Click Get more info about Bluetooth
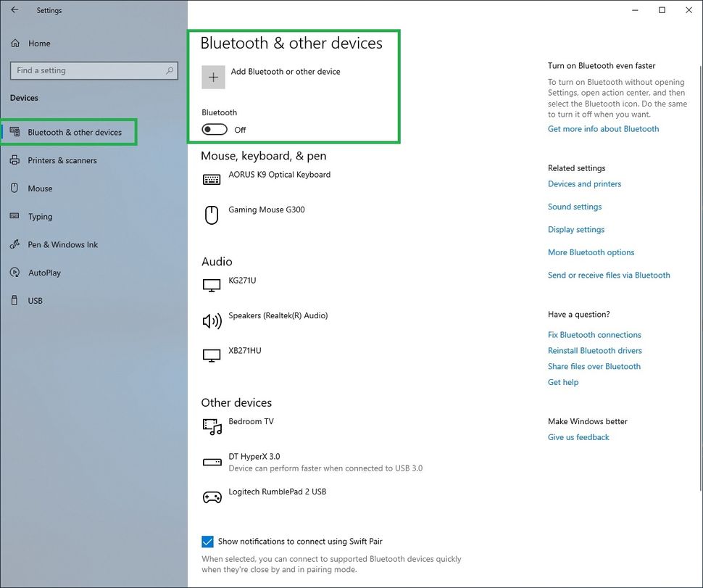 click(x=603, y=128)
